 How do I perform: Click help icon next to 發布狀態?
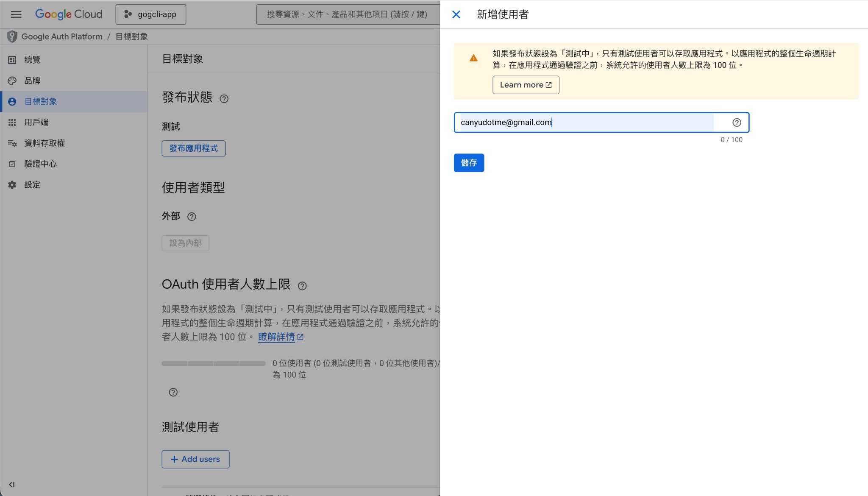(x=224, y=99)
